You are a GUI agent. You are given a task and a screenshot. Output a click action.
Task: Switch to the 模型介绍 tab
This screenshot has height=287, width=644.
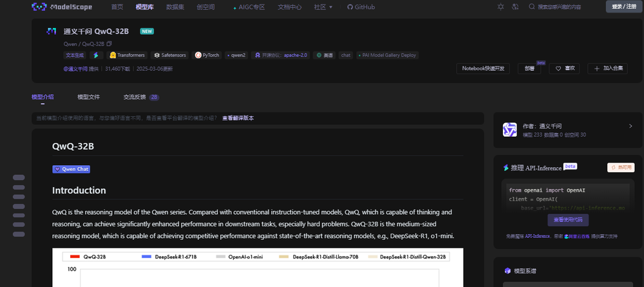tap(43, 97)
